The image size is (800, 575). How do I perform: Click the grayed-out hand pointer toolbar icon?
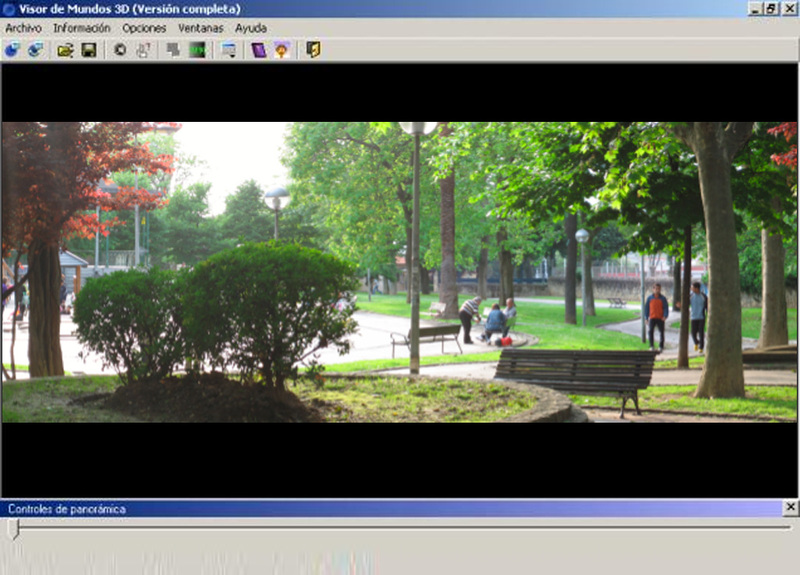click(143, 49)
